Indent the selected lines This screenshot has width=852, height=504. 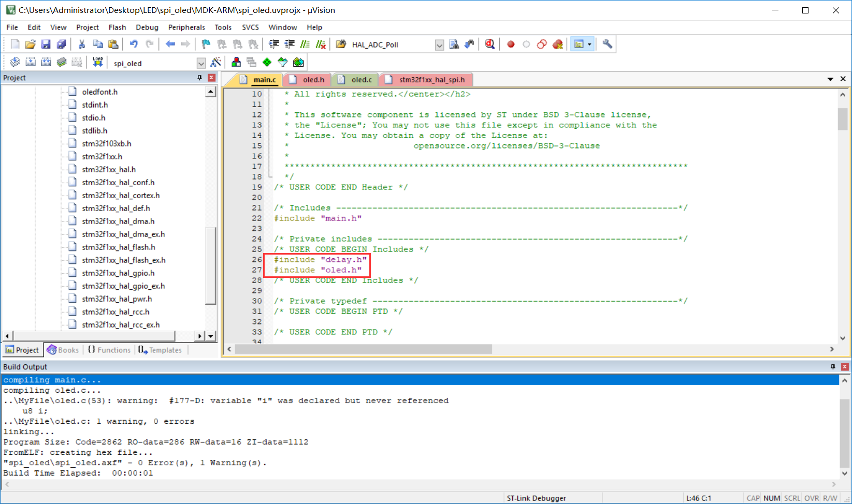pyautogui.click(x=274, y=45)
